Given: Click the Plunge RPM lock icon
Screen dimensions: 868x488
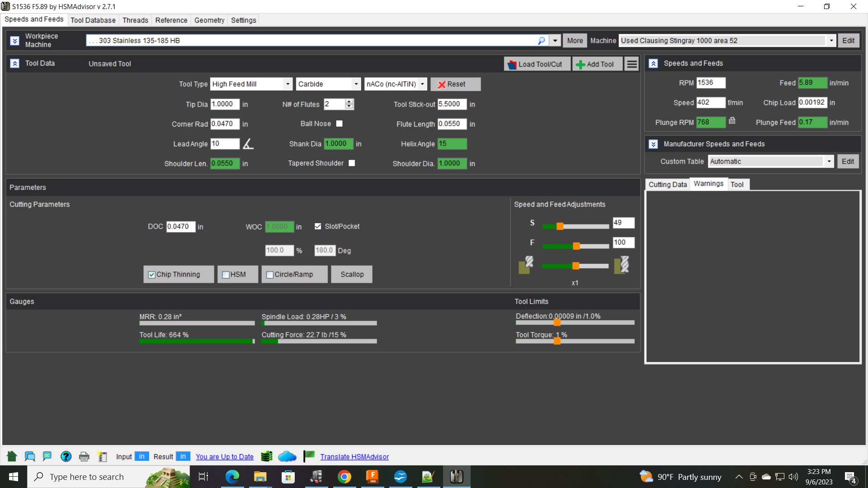Looking at the screenshot, I should click(732, 121).
